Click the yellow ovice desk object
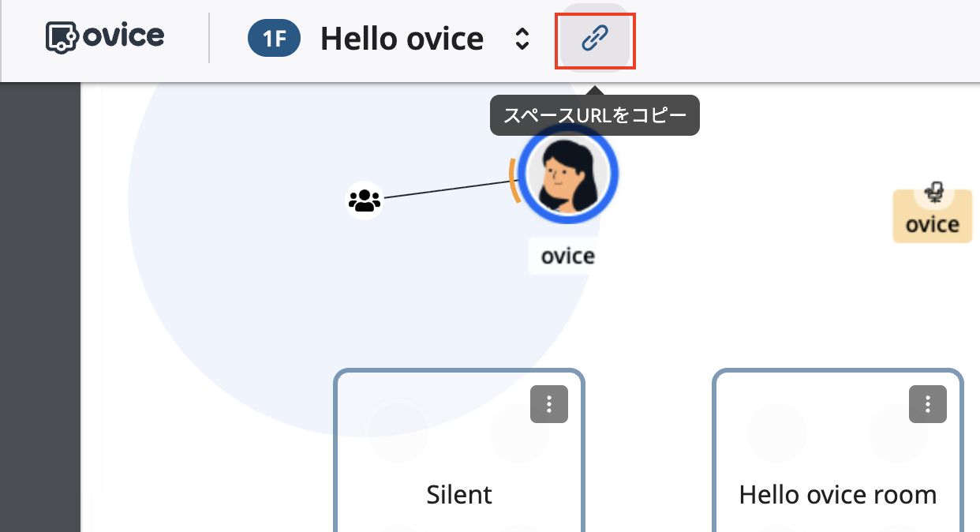 click(x=932, y=215)
